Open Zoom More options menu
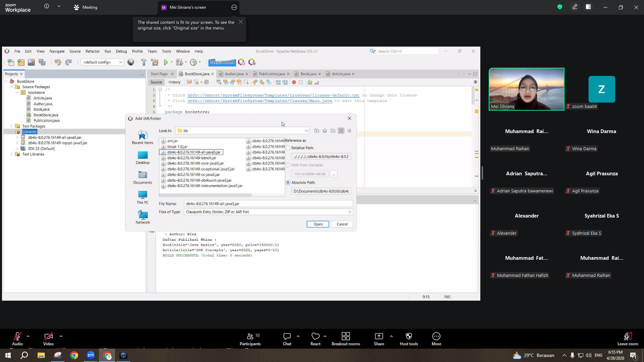Screen dimensions: 644x362 click(x=436, y=339)
